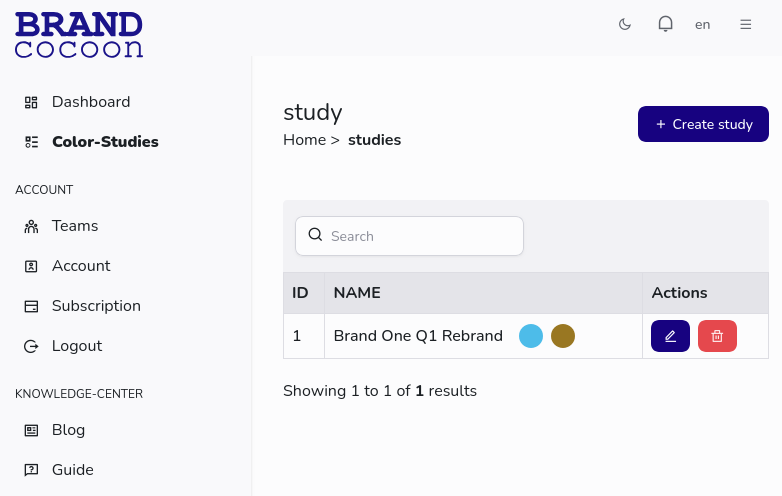Open Color-Studies in the sidebar
782x496 pixels.
click(x=104, y=142)
